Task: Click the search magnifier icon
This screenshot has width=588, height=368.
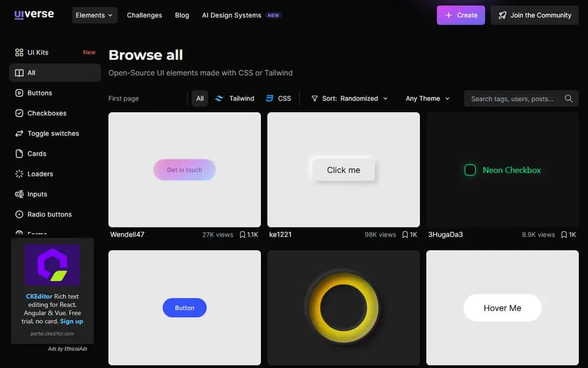Action: (x=568, y=98)
